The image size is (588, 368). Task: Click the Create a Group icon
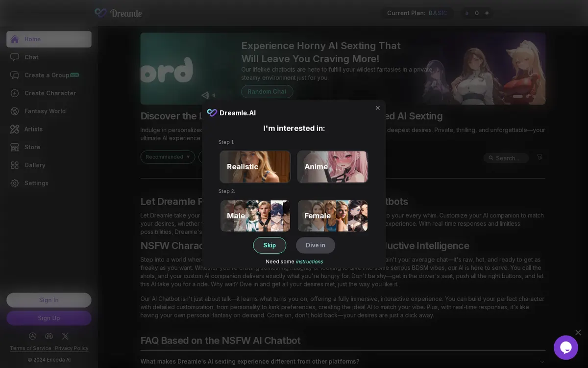point(15,75)
